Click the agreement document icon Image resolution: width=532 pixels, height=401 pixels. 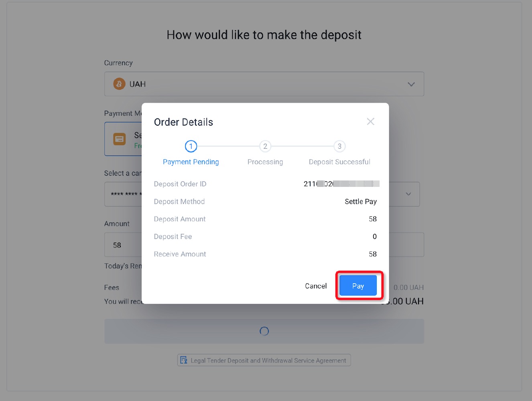pyautogui.click(x=184, y=360)
